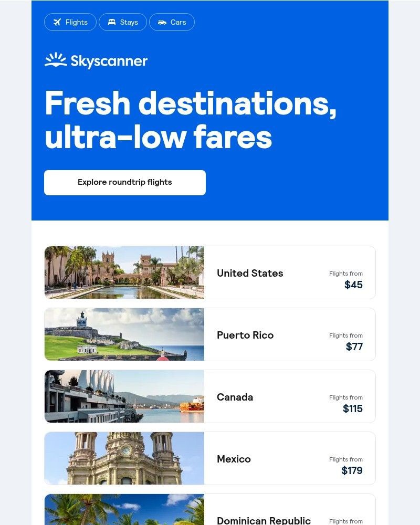Open the Stays tab
Screen dimensions: 420x525
point(123,22)
